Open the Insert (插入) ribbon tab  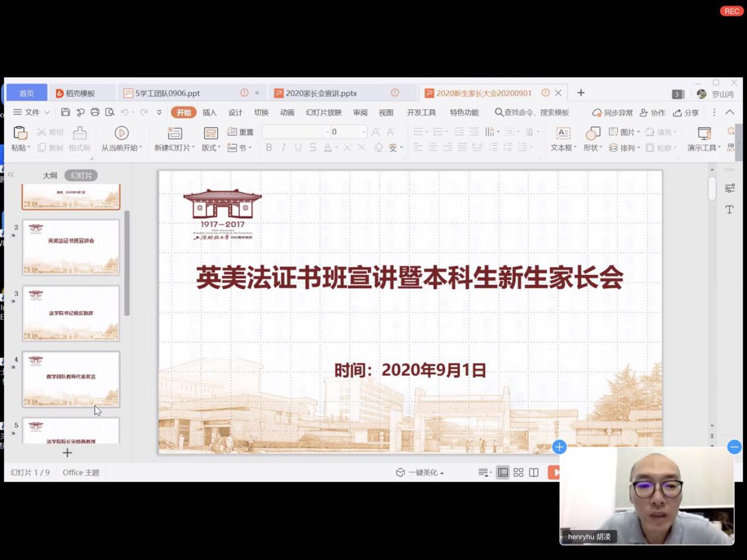(210, 112)
